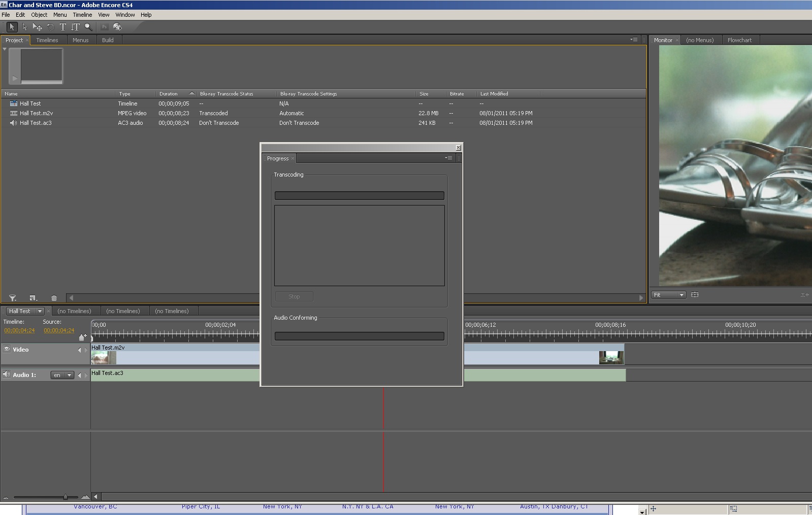
Task: Activate the Move tool in toolbar
Action: click(x=37, y=27)
